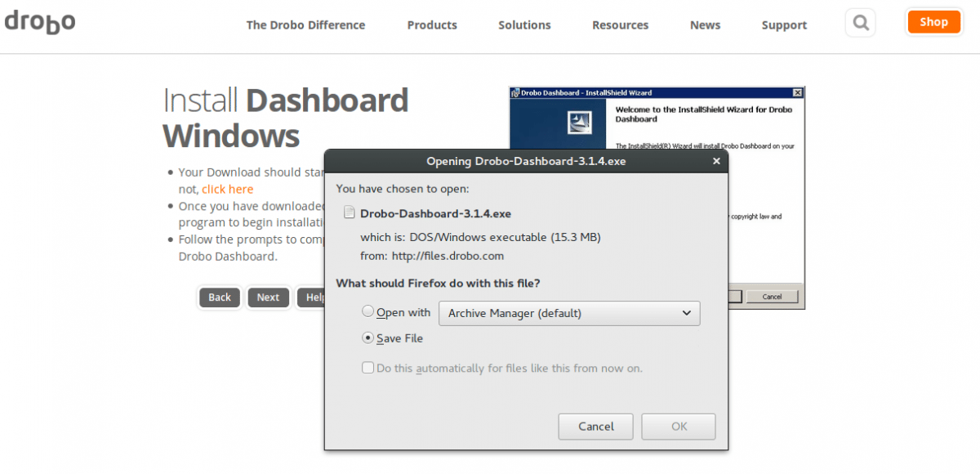The image size is (980, 474).
Task: Follow the orange click here link
Action: 228,189
